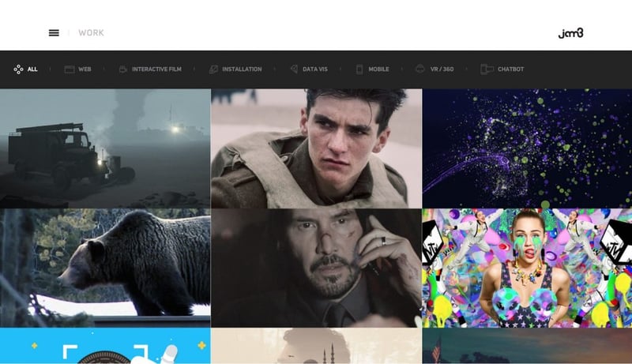Filter work by Chatbot label
This screenshot has height=364, width=632.
pos(510,69)
